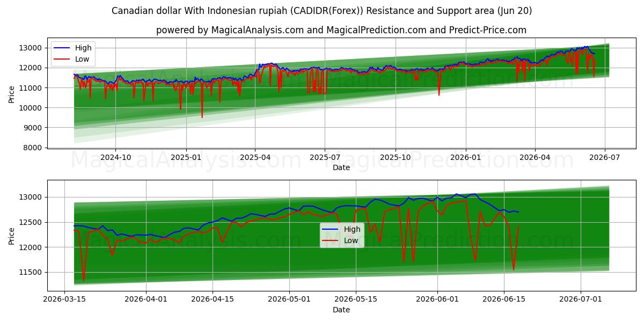Click the 2024-10 tick label

click(x=115, y=157)
